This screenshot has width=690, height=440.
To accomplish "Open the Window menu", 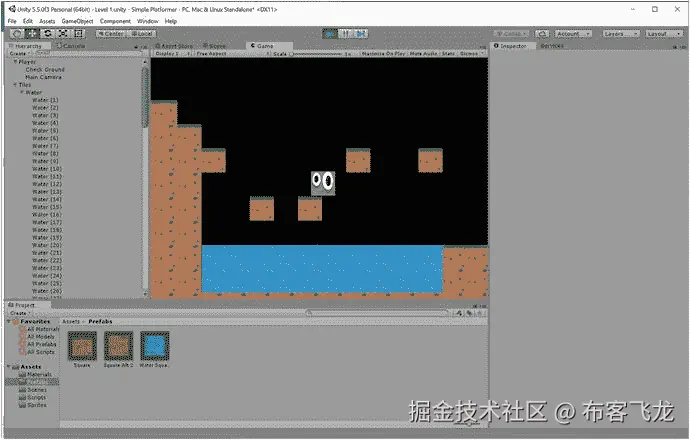I will [148, 21].
